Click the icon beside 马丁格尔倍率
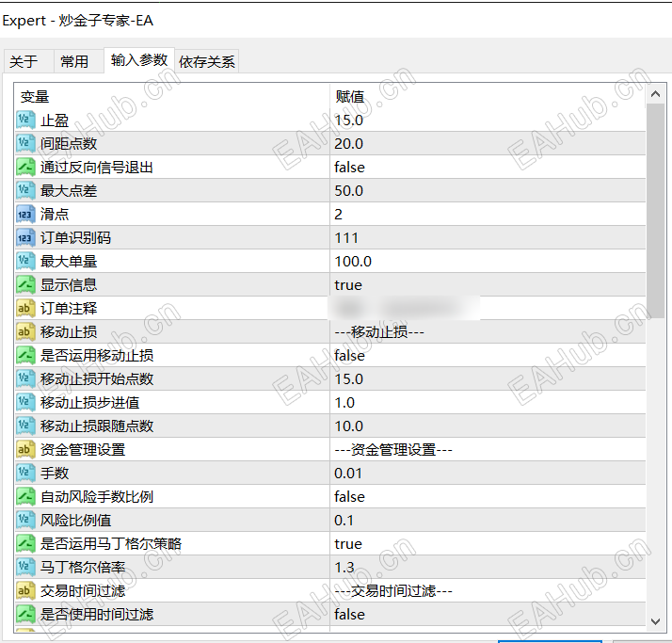Image resolution: width=672 pixels, height=643 pixels. (25, 568)
